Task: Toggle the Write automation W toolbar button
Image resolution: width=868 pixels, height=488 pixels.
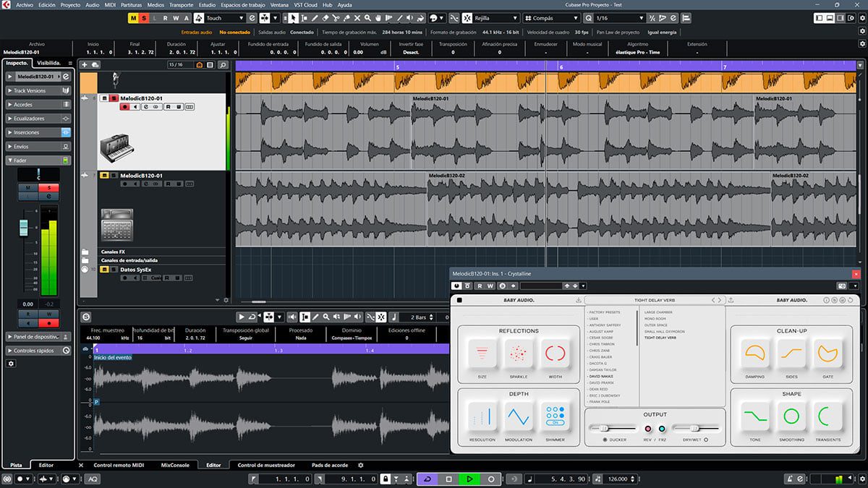Action: coord(176,18)
